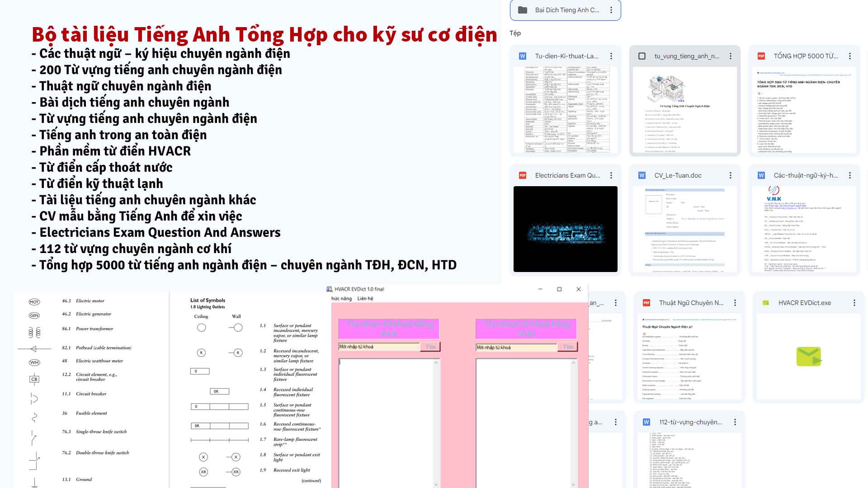Open the 'chức năng' menu in HVACR EVDict
Screen dimensions: 868x488
(x=341, y=299)
